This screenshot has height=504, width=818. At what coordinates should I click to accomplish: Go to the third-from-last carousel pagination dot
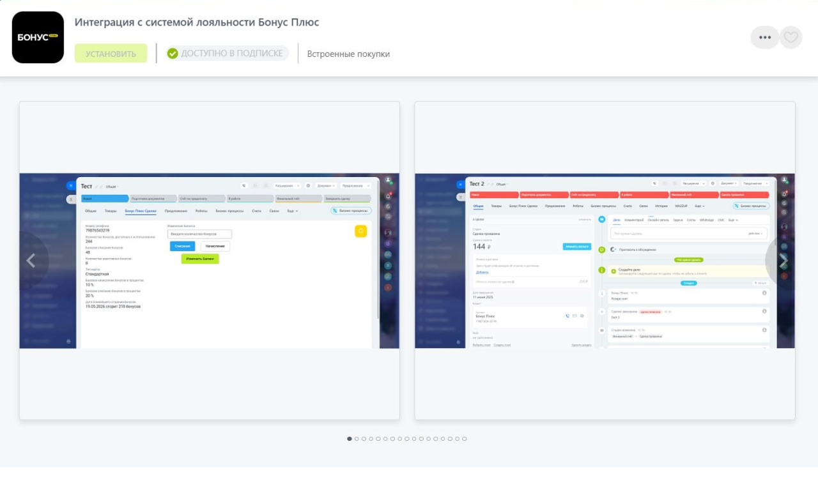(x=450, y=439)
